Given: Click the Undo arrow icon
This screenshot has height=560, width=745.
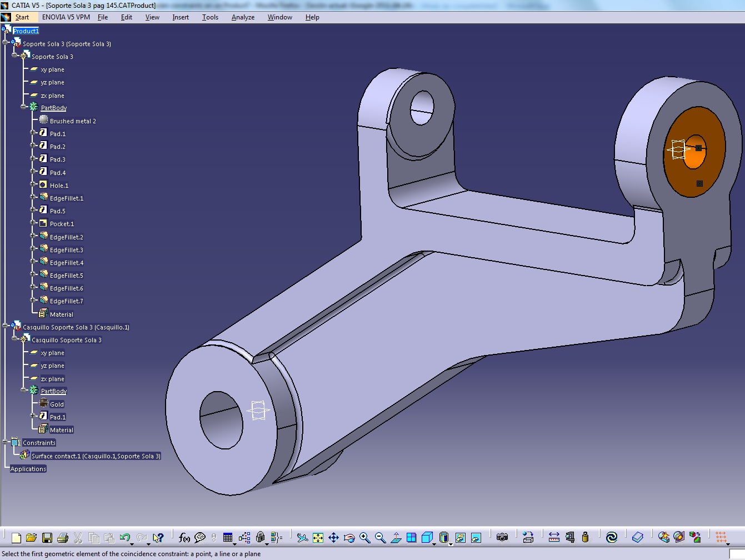Looking at the screenshot, I should click(x=124, y=537).
